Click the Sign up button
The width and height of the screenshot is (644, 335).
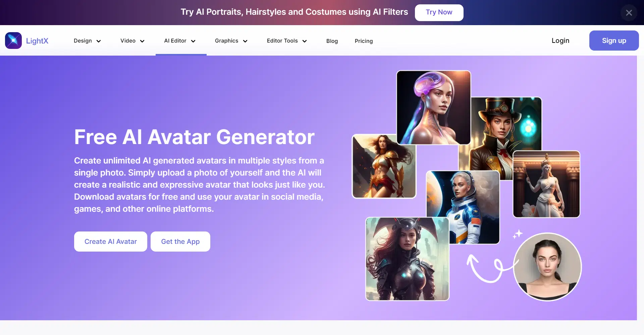(614, 41)
